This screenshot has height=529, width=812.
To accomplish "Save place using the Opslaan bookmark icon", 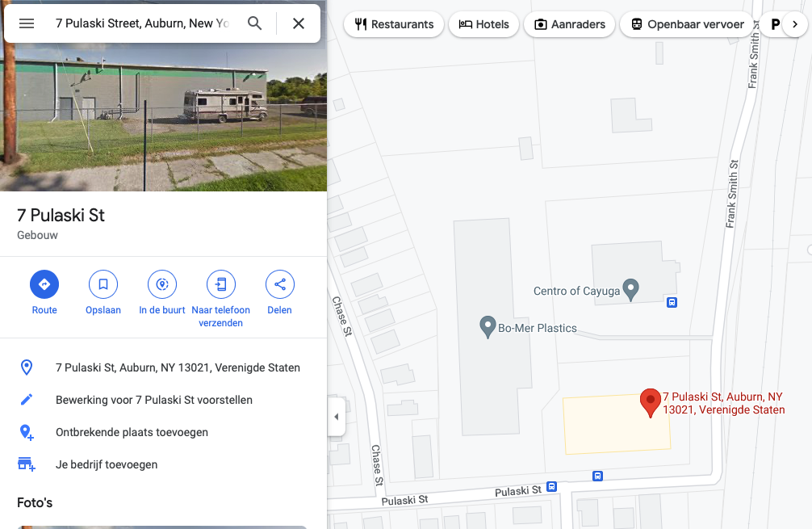I will coord(103,284).
